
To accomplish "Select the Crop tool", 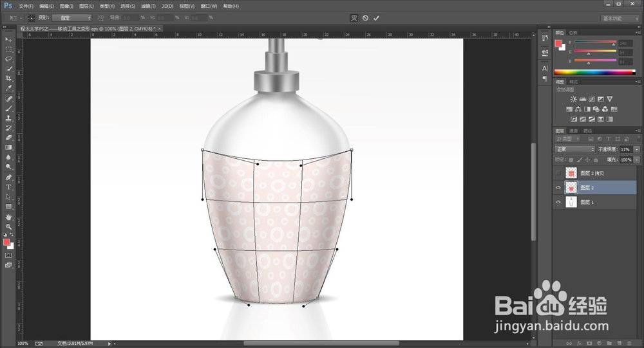I will point(8,78).
